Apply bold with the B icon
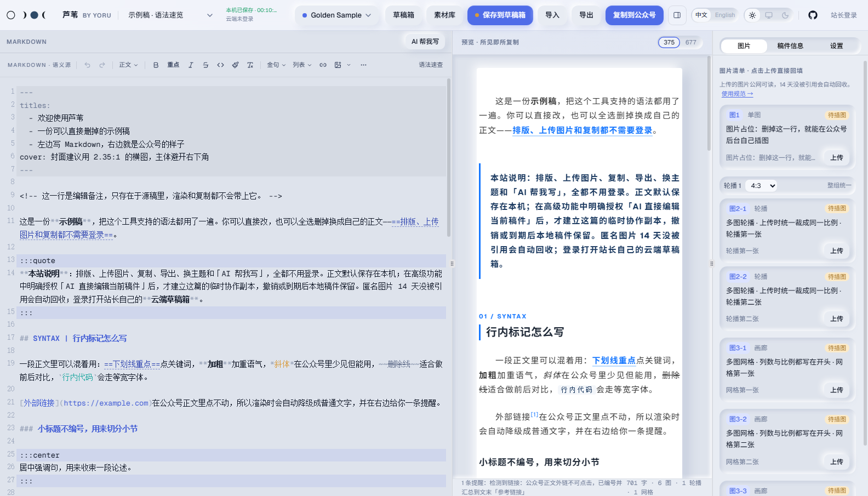Image resolution: width=868 pixels, height=496 pixels. coord(156,65)
